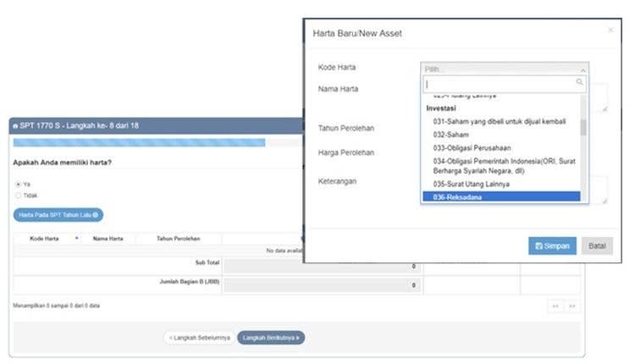This screenshot has width=635, height=364.
Task: Click the dropdown list scrollbar thumb
Action: point(583,127)
